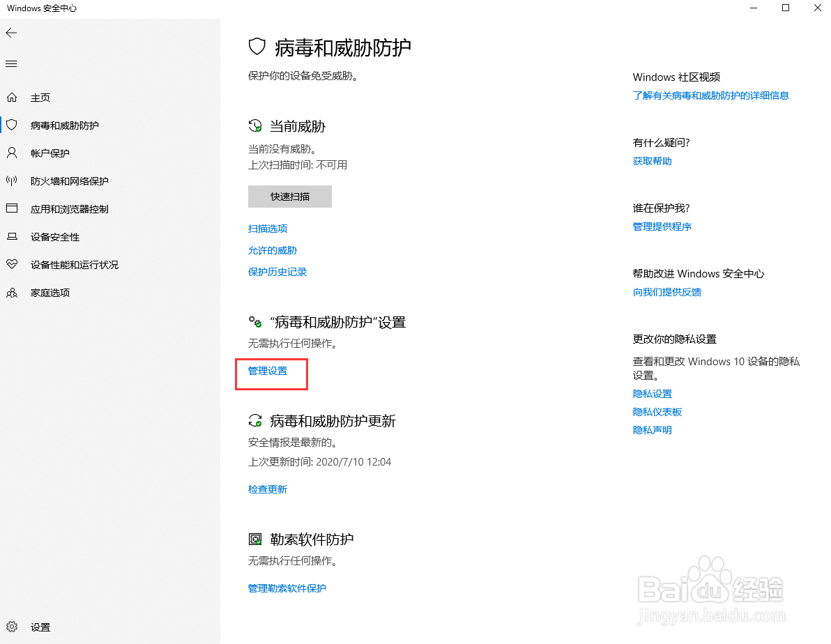This screenshot has height=644, width=831.
Task: Click the back arrow at top left
Action: [x=11, y=33]
